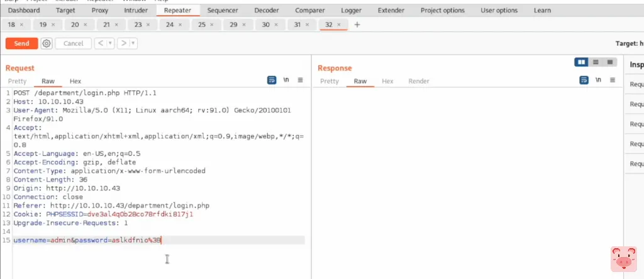Toggle word wrap icon in Request pane

tap(272, 80)
